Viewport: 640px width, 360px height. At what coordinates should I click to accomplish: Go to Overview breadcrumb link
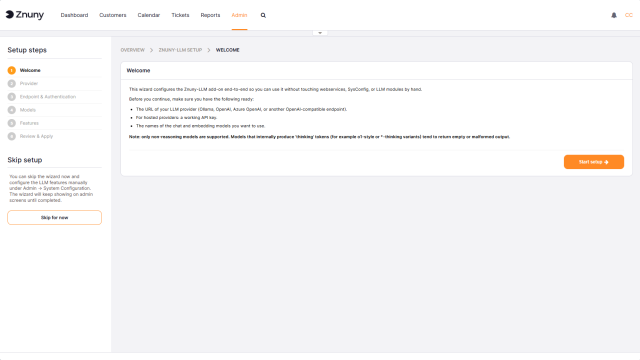point(133,50)
